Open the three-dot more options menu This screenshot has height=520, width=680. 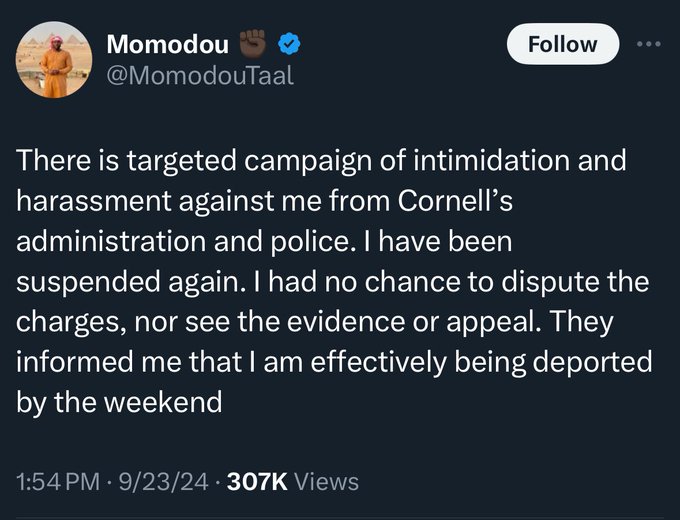pyautogui.click(x=649, y=44)
